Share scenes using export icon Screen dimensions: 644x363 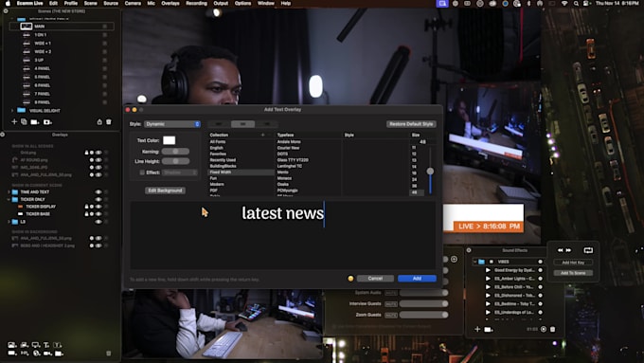tap(99, 121)
